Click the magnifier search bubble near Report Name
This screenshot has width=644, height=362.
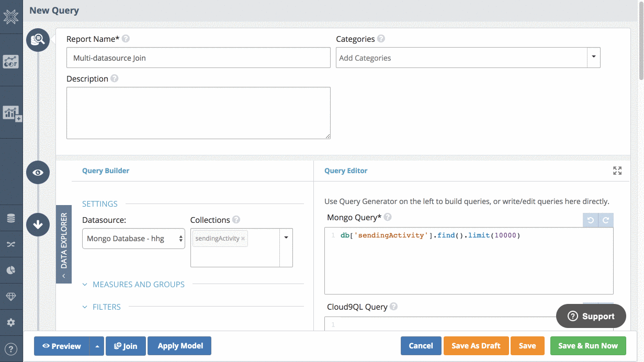(x=38, y=39)
